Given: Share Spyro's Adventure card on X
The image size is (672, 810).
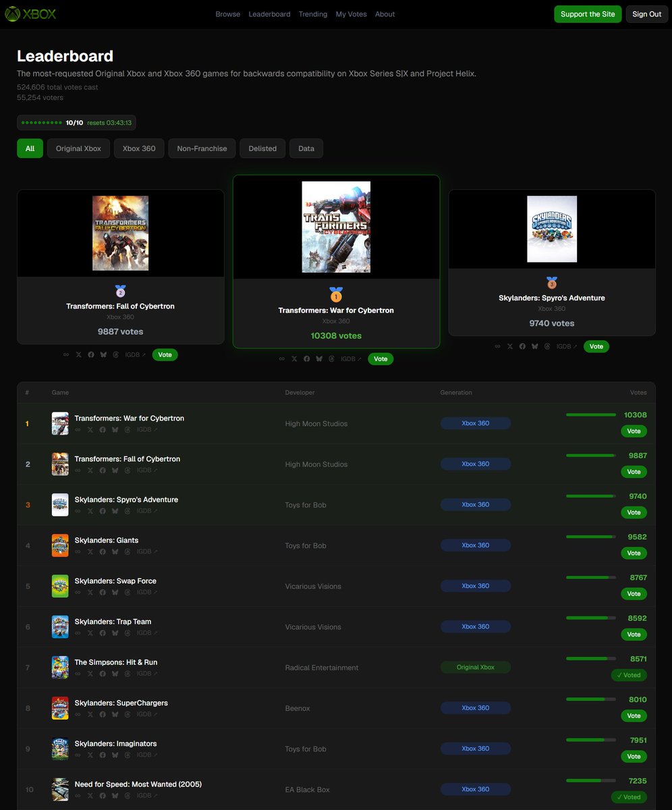Looking at the screenshot, I should click(510, 346).
